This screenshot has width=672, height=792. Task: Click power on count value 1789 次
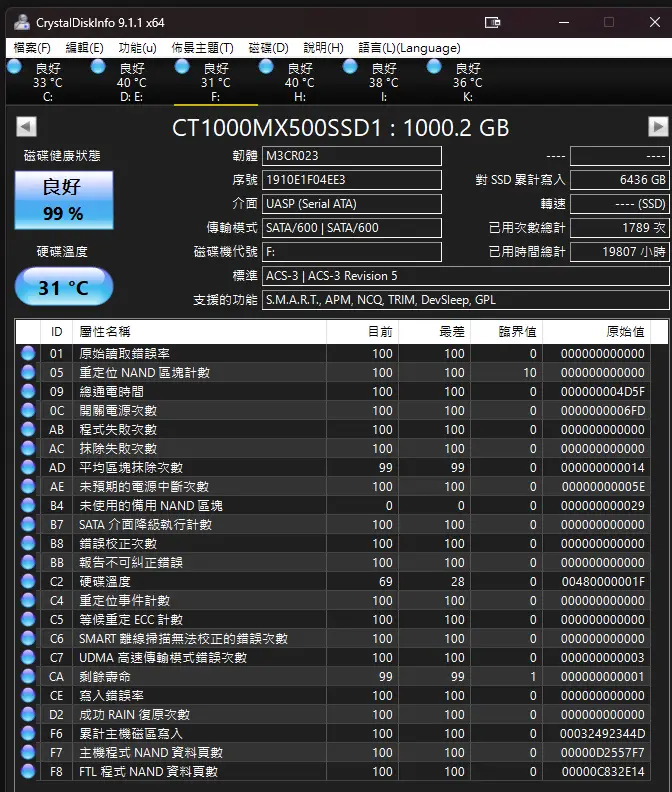pyautogui.click(x=620, y=228)
